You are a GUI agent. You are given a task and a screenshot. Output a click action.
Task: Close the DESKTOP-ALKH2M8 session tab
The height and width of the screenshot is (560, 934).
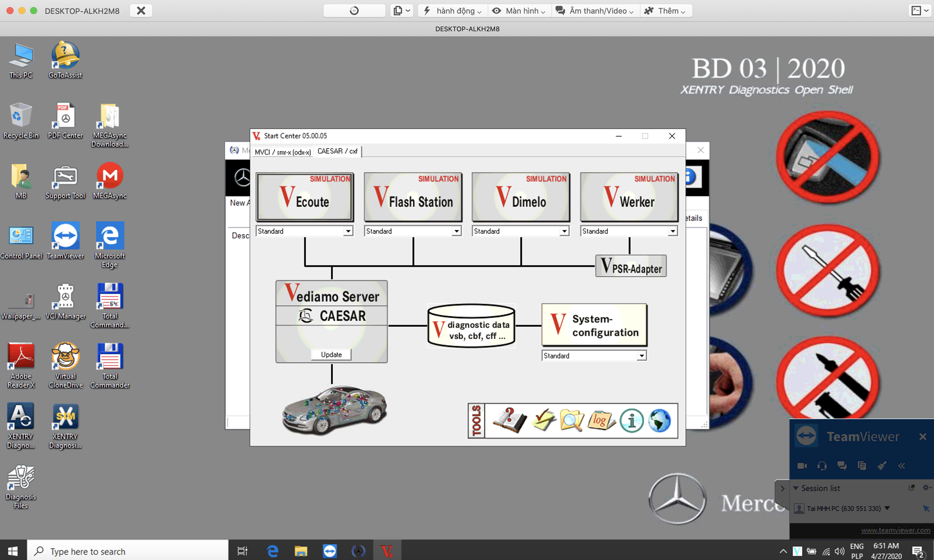pos(141,10)
